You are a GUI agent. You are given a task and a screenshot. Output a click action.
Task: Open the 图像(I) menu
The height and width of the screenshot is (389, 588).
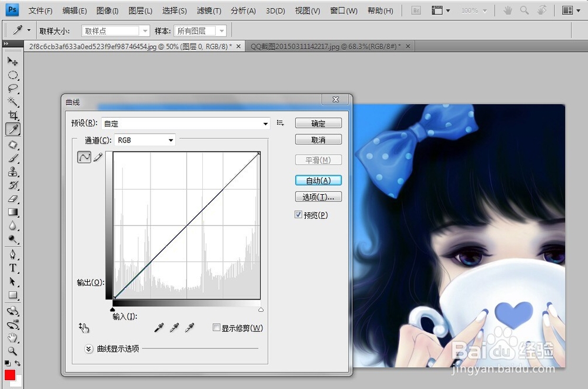point(107,11)
